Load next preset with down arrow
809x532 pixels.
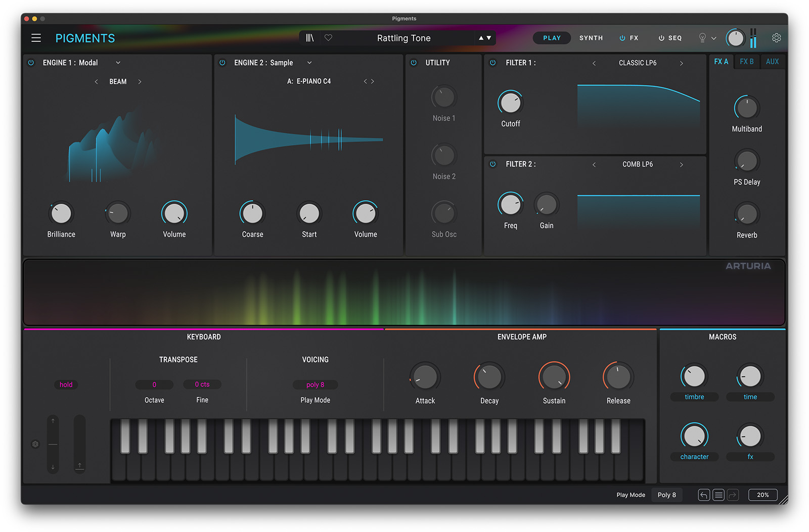[489, 38]
